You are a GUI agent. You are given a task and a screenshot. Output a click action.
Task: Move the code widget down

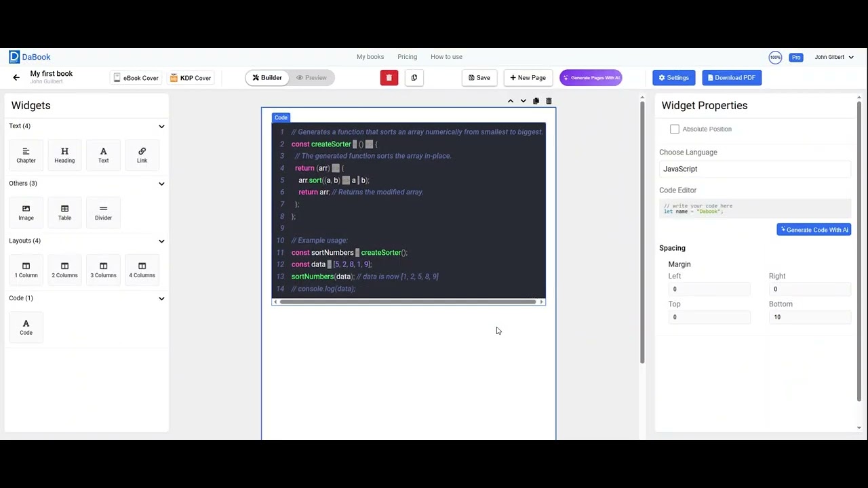[523, 101]
